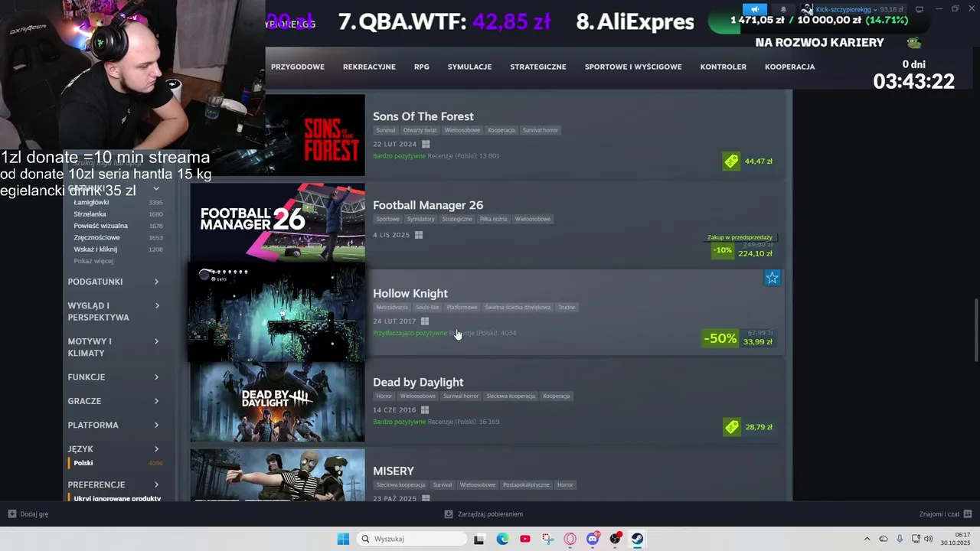Open Discord from the taskbar

593,539
